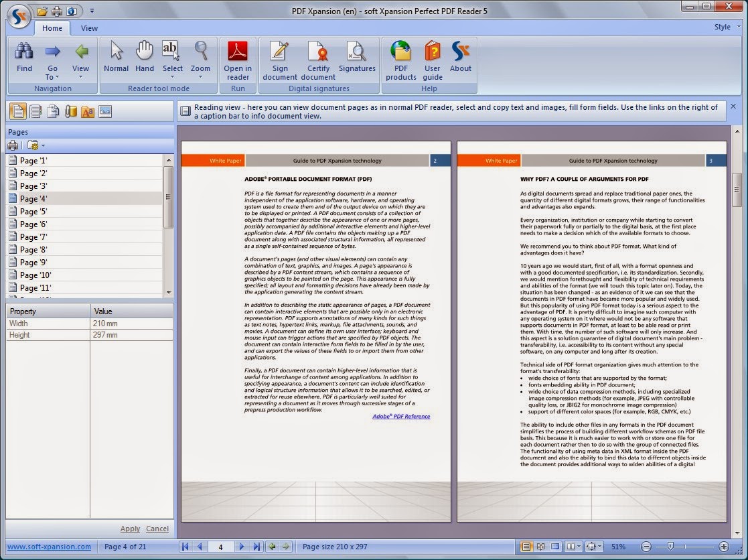Image resolution: width=748 pixels, height=560 pixels.
Task: Enable Select text mode
Action: 172,56
